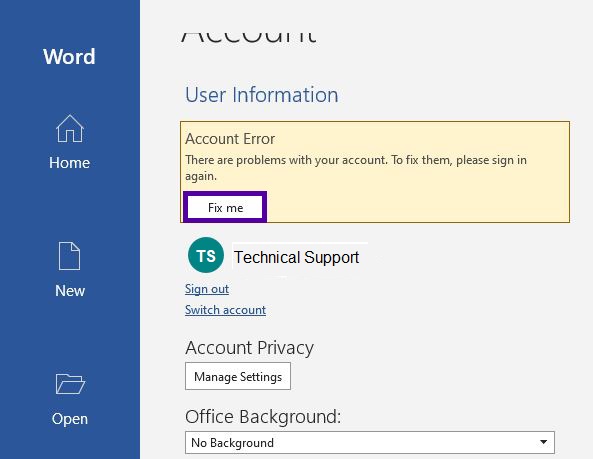The height and width of the screenshot is (459, 593).
Task: Click the Fix me button
Action: point(225,207)
